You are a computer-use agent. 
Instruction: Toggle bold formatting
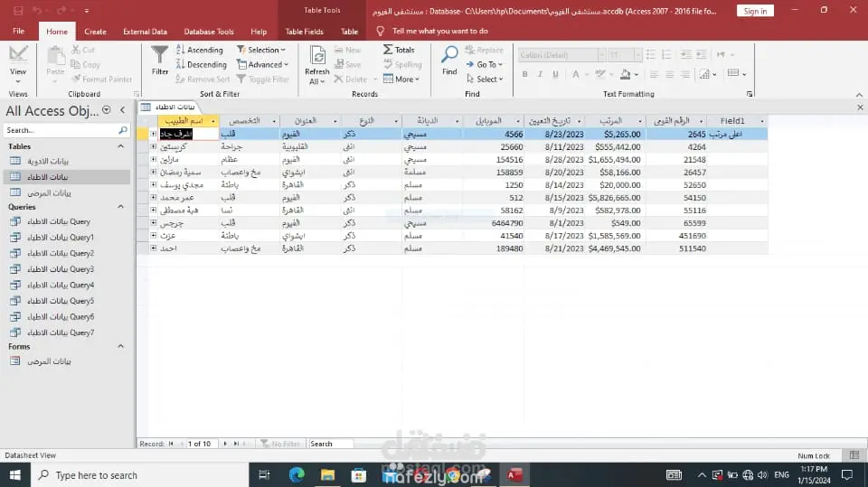tap(524, 73)
